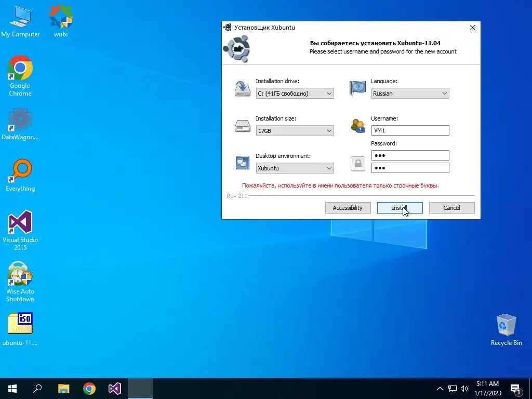Click the taskbar clock showing 5:11 AM
This screenshot has height=399, width=532.
(488, 389)
